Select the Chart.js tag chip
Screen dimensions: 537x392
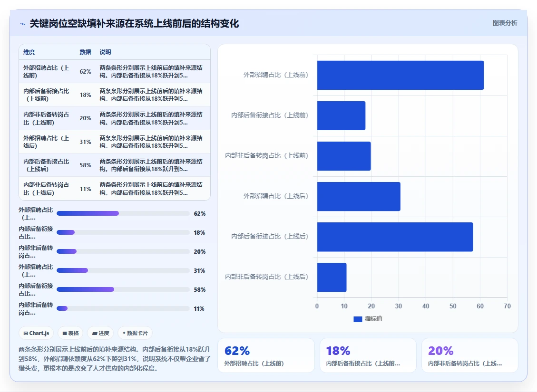tap(36, 333)
